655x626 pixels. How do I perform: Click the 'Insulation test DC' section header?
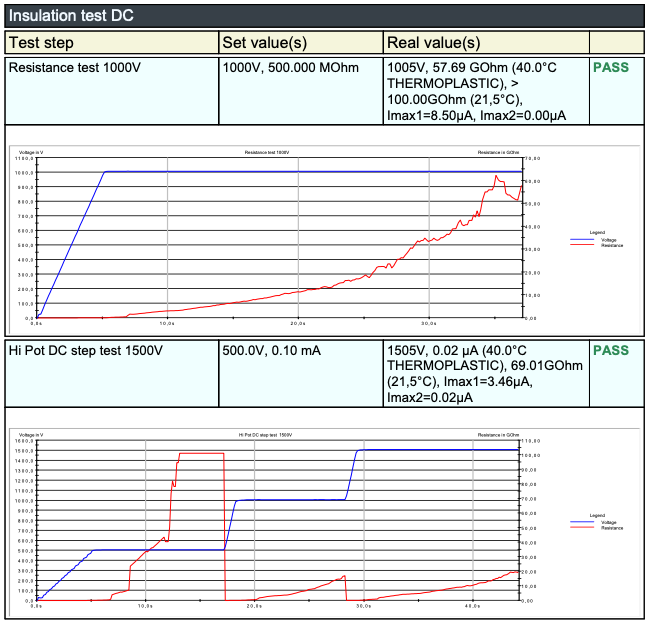(x=70, y=16)
